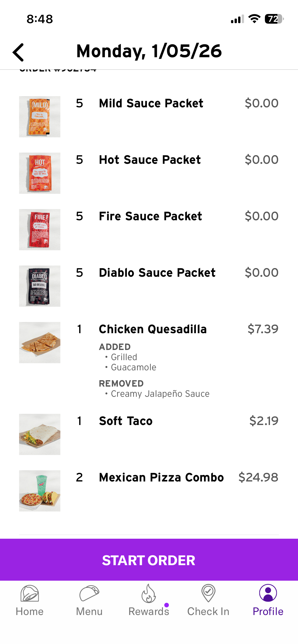Open the Chicken Quesadilla photo

(x=40, y=343)
